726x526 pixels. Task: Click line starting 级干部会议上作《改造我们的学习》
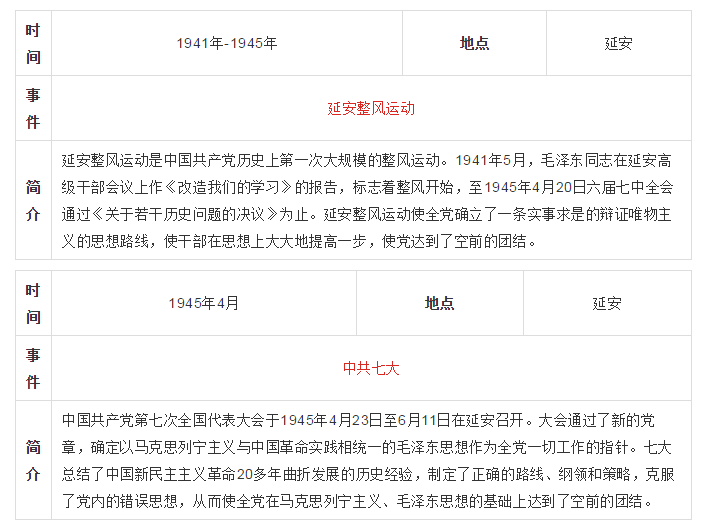click(x=367, y=187)
